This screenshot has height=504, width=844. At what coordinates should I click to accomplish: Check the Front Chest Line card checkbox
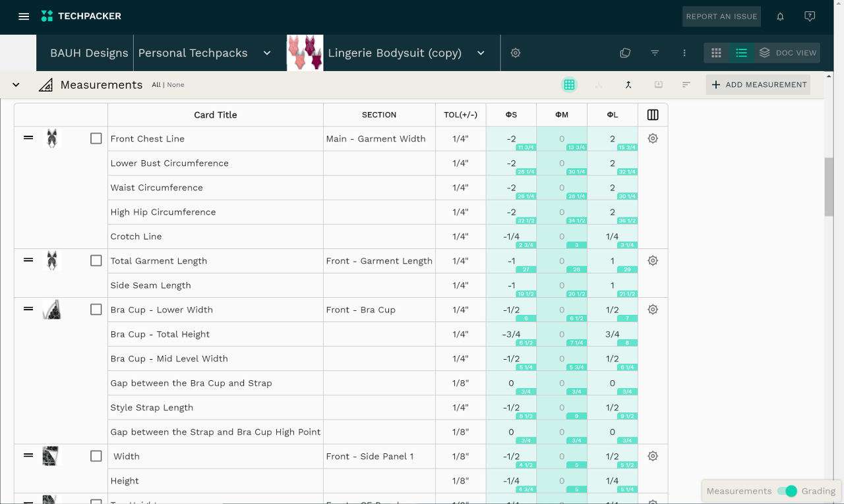point(96,138)
